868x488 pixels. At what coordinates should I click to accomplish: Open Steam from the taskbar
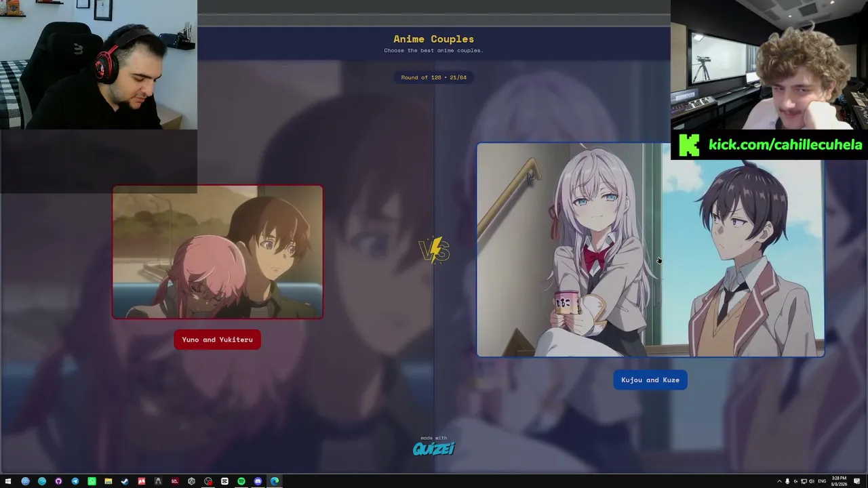[125, 481]
